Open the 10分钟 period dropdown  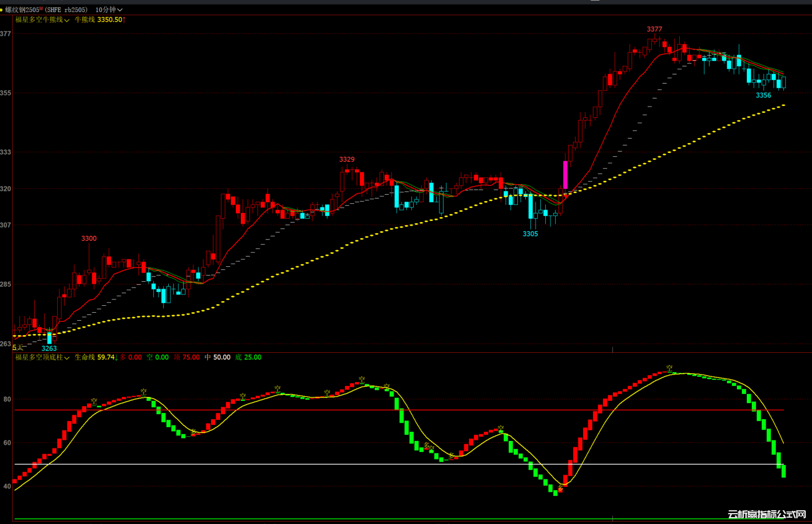point(109,10)
